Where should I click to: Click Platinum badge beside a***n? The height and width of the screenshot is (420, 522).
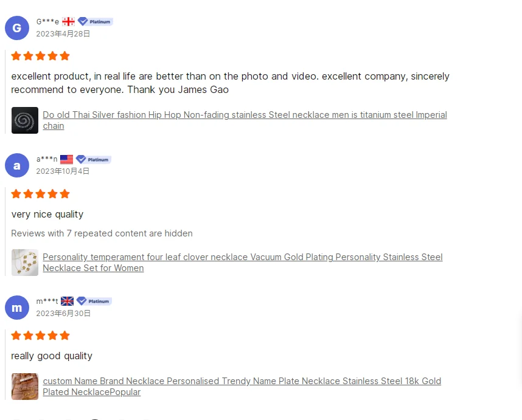pos(93,159)
